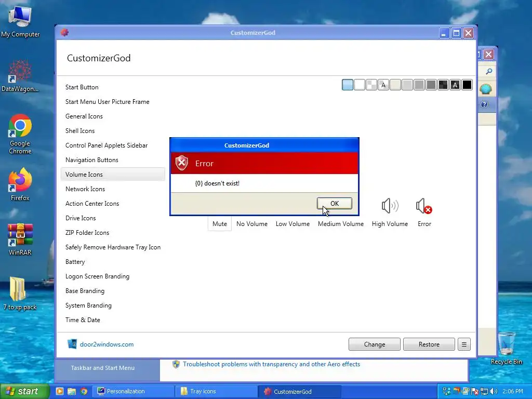This screenshot has height=399, width=532.
Task: Click the error shield icon in dialog
Action: (182, 163)
